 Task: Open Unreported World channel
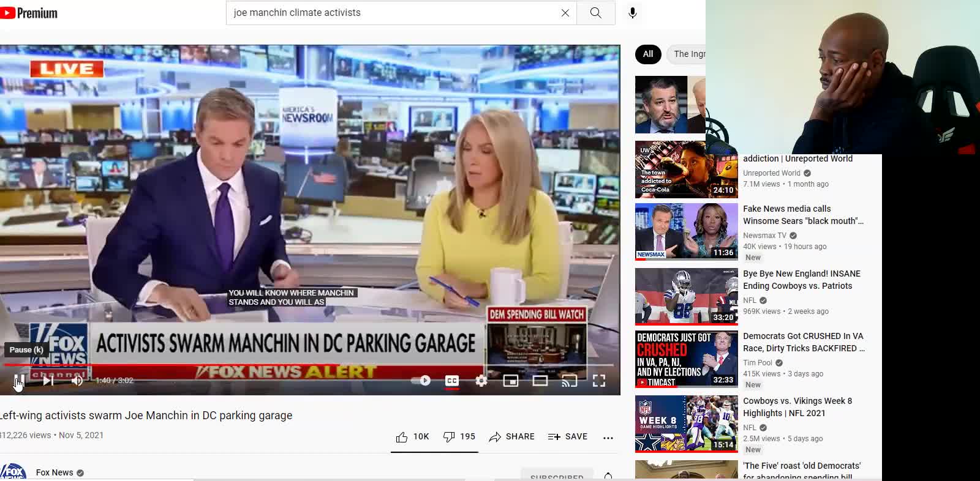point(772,173)
